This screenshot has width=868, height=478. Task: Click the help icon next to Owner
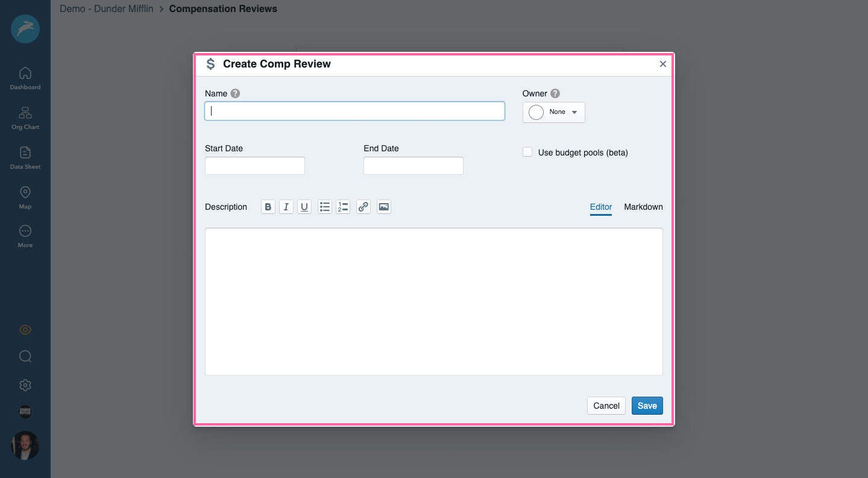coord(555,93)
